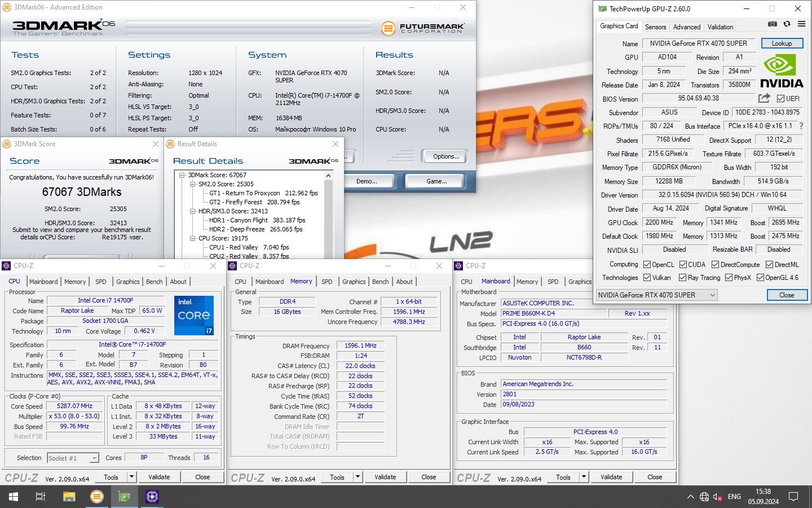Open Tools dropdown arrow in CPU-Z memory window
Viewport: 812px width, 508px height.
point(358,477)
